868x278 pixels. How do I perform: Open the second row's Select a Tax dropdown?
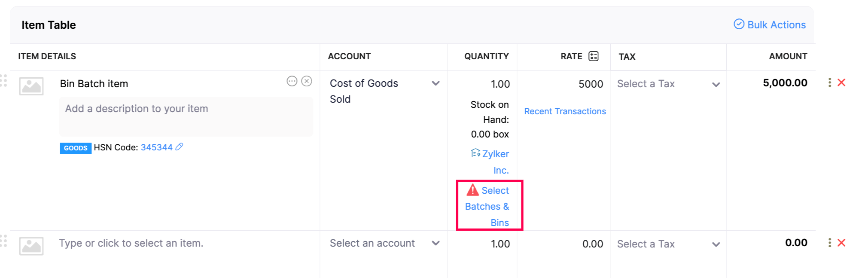(x=716, y=244)
